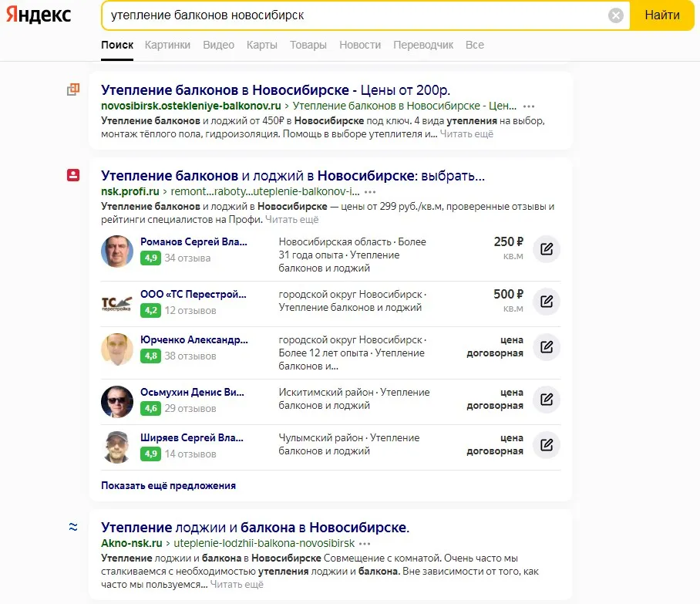700x604 pixels.
Task: Click Юрченко Александр profile photo
Action: pyautogui.click(x=117, y=349)
